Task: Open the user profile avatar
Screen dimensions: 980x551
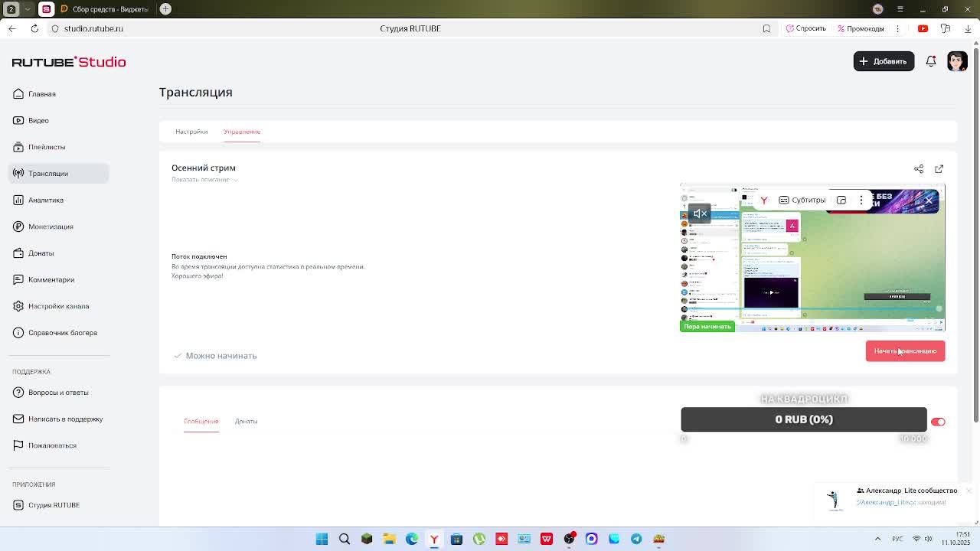Action: pyautogui.click(x=957, y=61)
